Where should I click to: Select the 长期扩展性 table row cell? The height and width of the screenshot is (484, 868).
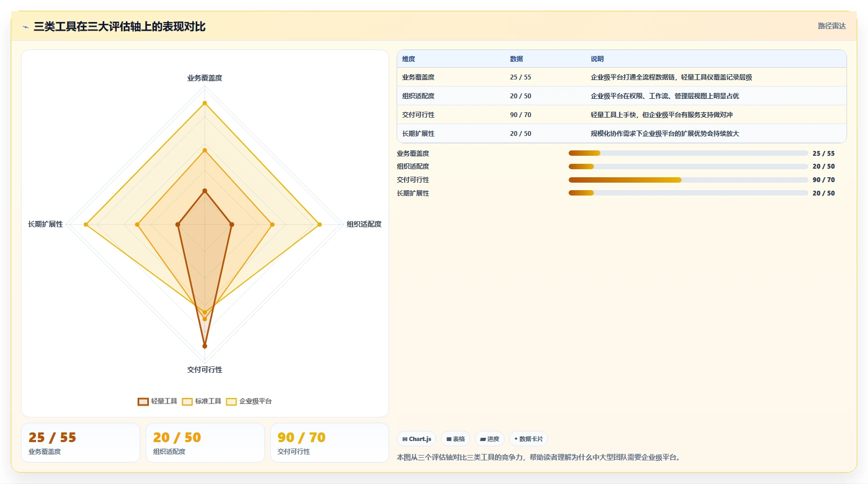pos(418,134)
